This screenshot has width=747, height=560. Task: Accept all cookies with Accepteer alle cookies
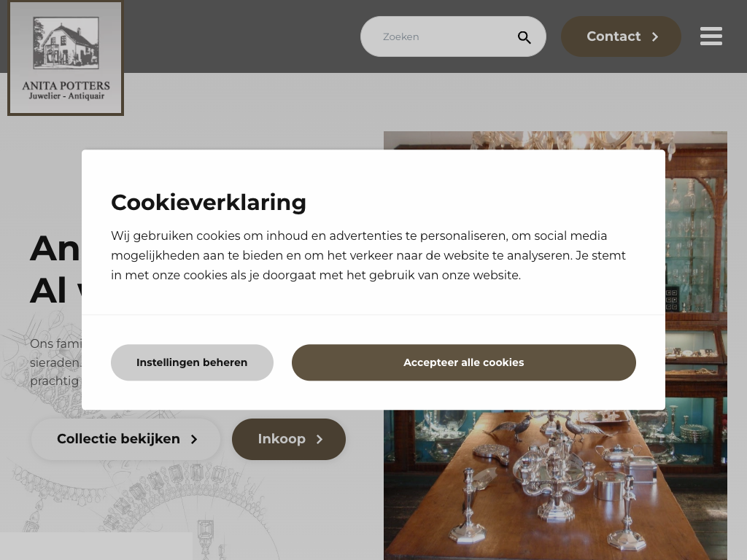(x=463, y=362)
